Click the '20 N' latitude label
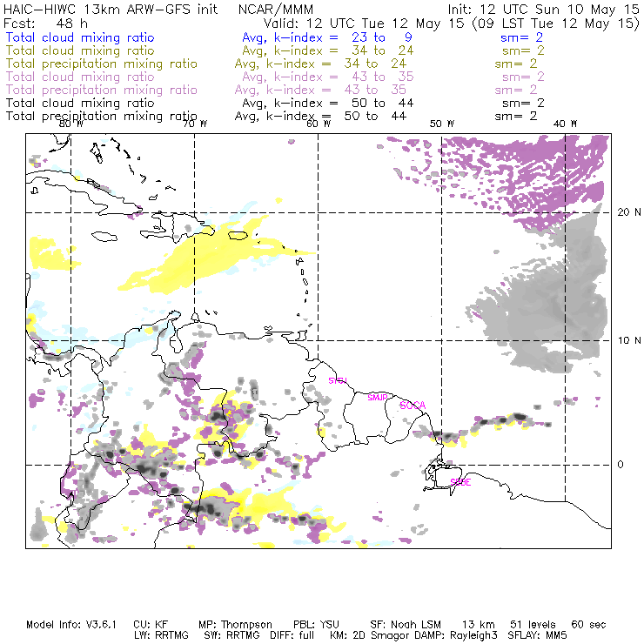 (x=629, y=212)
